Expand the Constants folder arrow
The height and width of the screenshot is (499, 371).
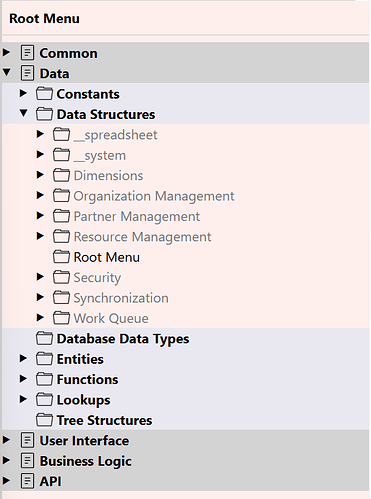point(23,93)
